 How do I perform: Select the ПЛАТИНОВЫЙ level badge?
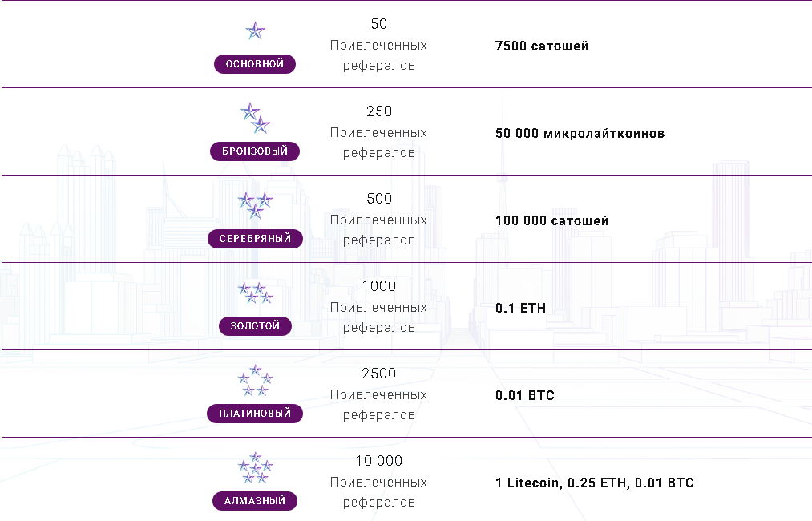click(x=255, y=414)
